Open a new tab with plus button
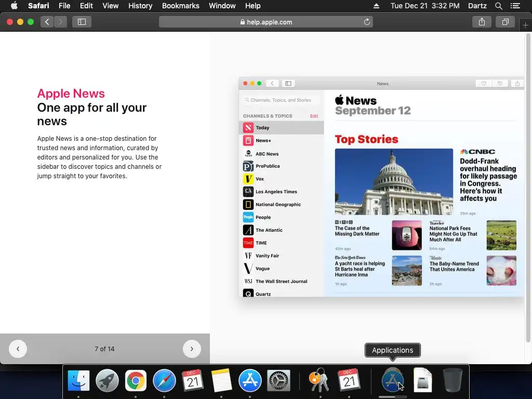Image resolution: width=532 pixels, height=399 pixels. pos(525,25)
